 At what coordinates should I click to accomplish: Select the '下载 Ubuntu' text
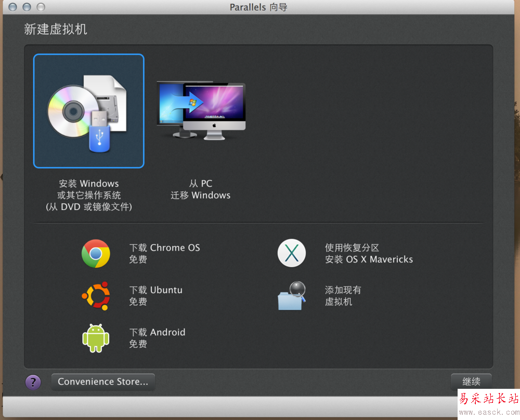pos(156,290)
